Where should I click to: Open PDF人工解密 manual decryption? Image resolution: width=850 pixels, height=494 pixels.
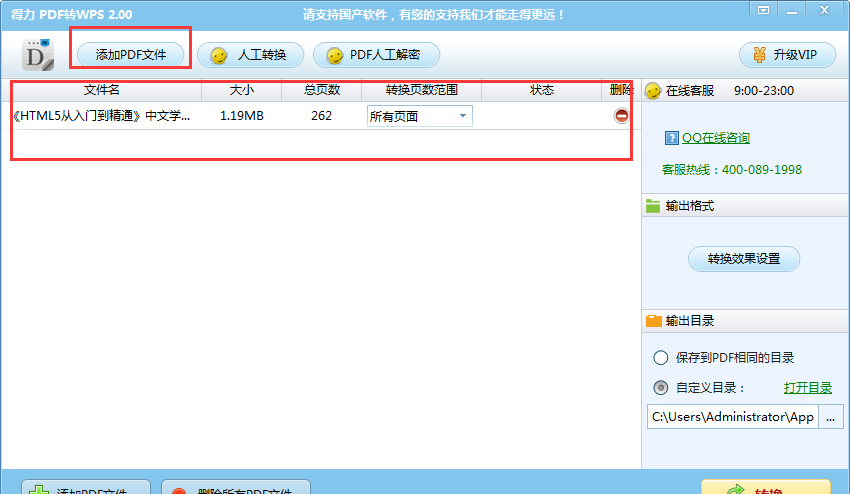pos(376,55)
